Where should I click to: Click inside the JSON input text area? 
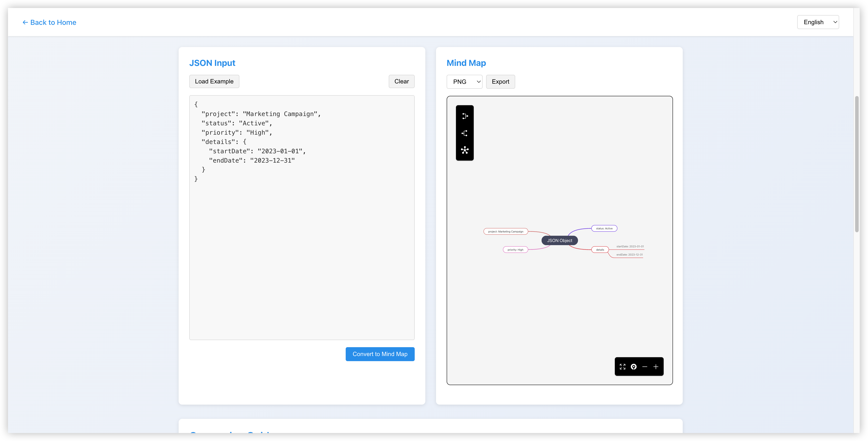[x=302, y=218]
